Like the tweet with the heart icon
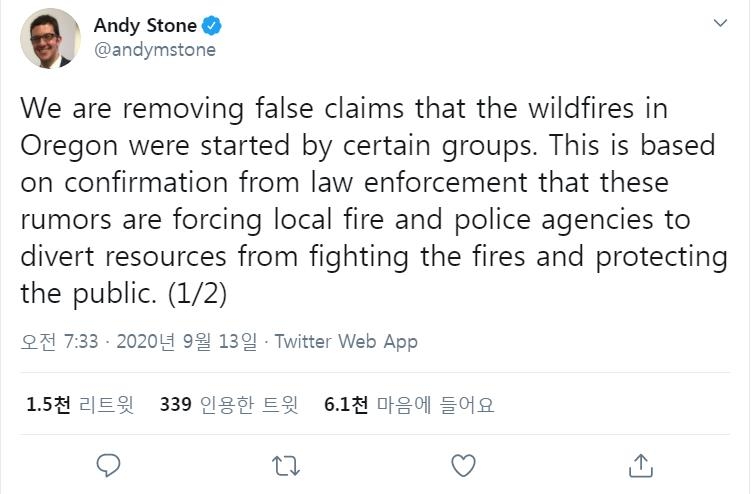Screen dimensions: 755x494 tap(462, 465)
